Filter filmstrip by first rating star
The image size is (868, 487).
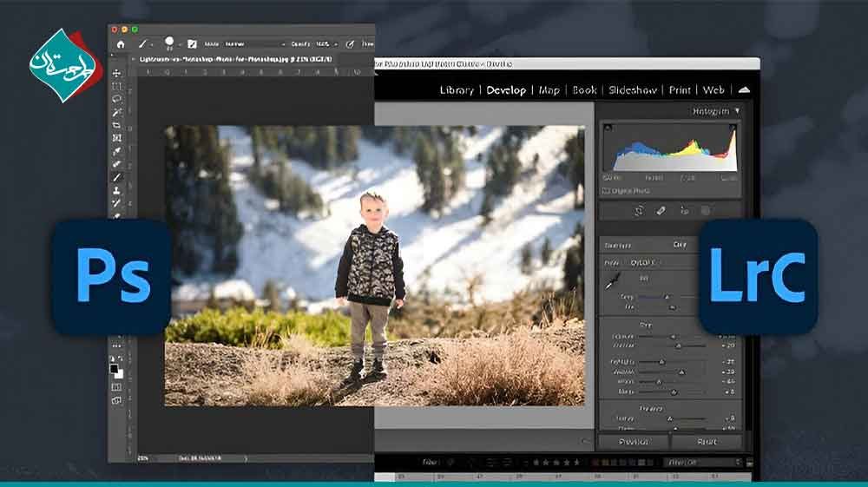[x=536, y=462]
